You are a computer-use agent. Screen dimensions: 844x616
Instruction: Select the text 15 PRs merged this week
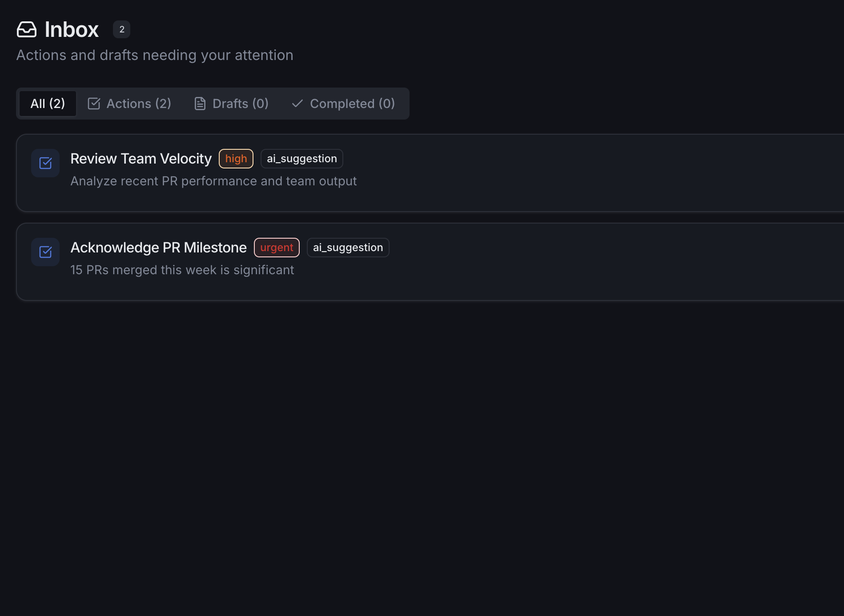[x=182, y=270]
